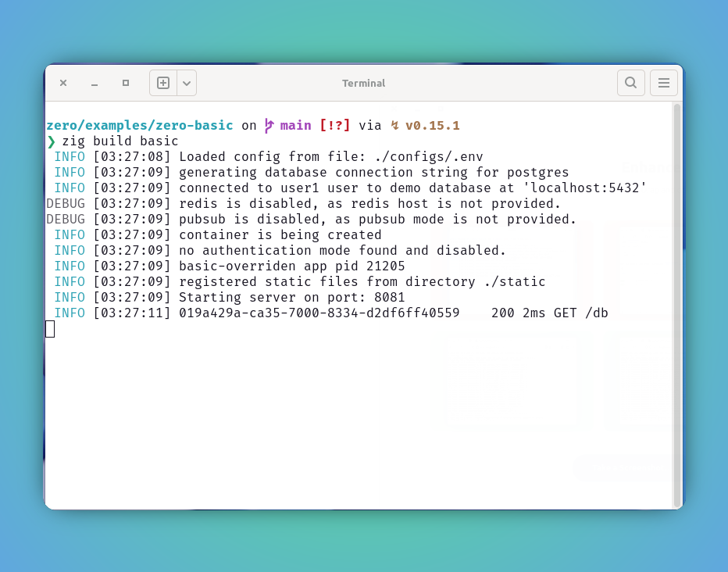Click the zig lightning icon before v0.15.1
The width and height of the screenshot is (728, 572).
coord(394,125)
